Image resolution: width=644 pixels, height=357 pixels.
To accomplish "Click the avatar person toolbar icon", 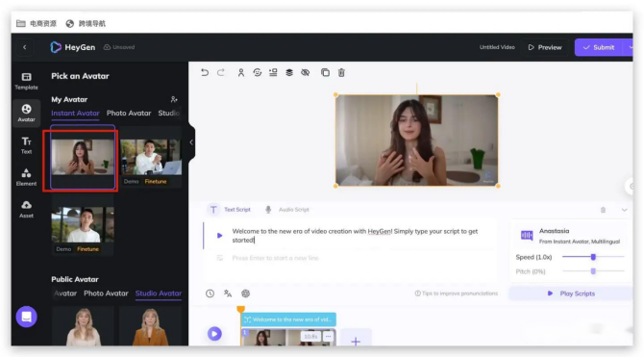I will pyautogui.click(x=241, y=73).
